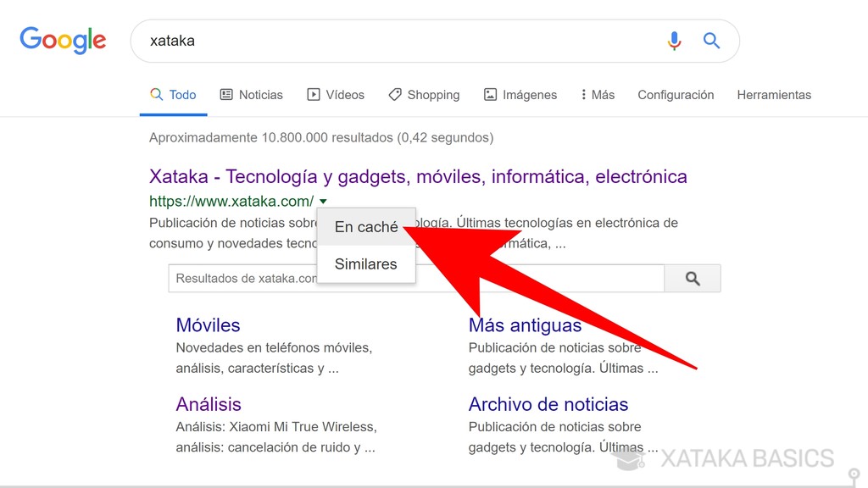Switch to the Noticias tab

coord(260,94)
